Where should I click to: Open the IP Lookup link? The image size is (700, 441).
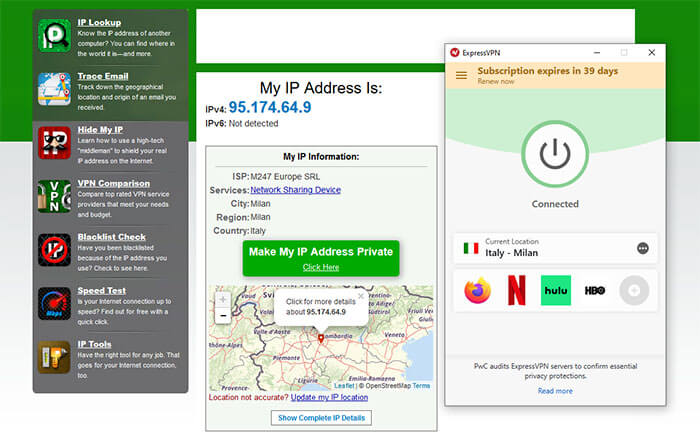pos(99,22)
